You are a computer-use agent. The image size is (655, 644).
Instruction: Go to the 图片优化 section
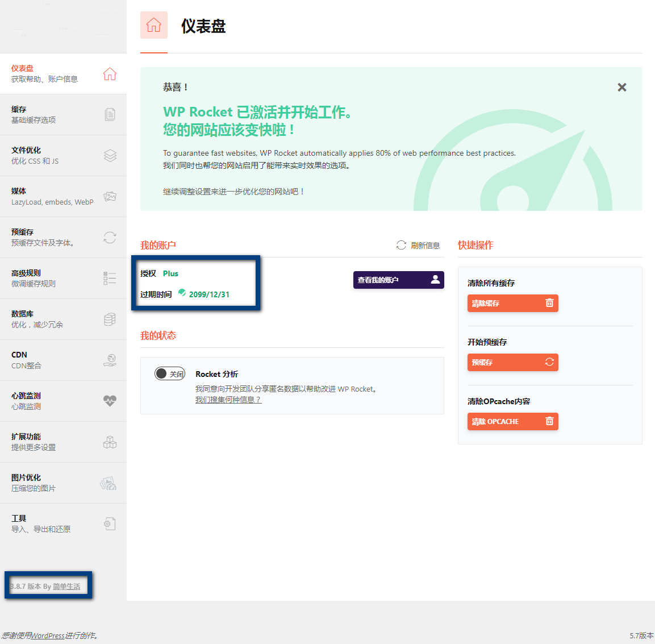click(x=63, y=483)
